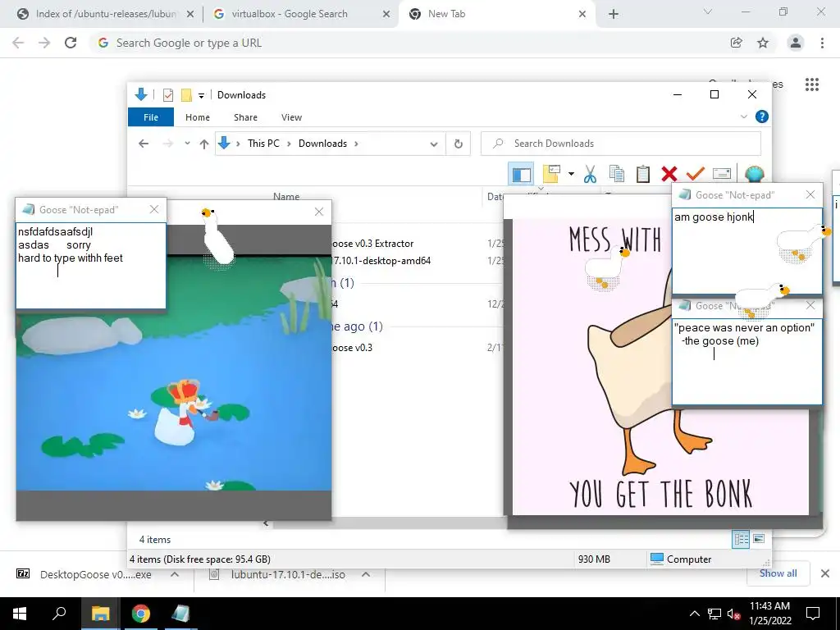
Task: Select the Goose v0.3 folder row
Action: (352, 348)
